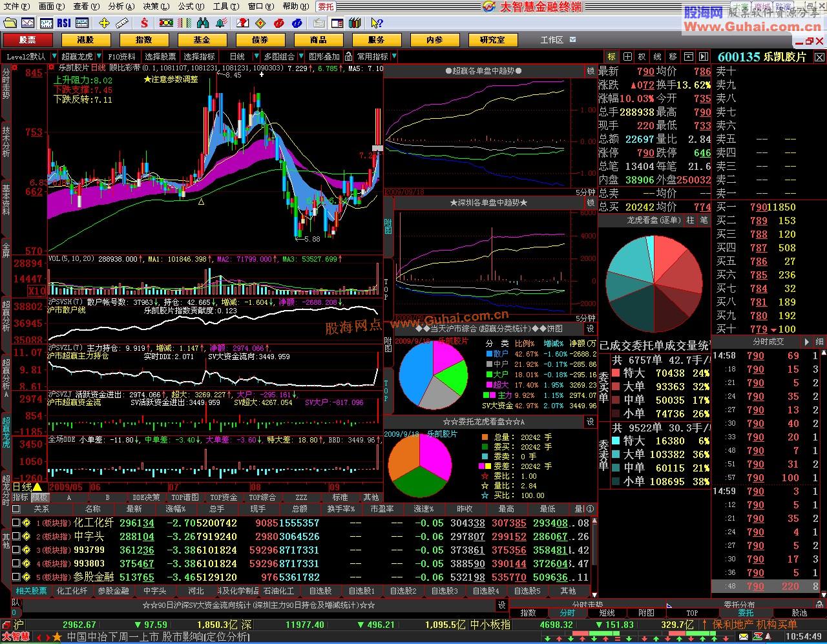
Task: Open the 分析(A) menu
Action: pyautogui.click(x=121, y=6)
